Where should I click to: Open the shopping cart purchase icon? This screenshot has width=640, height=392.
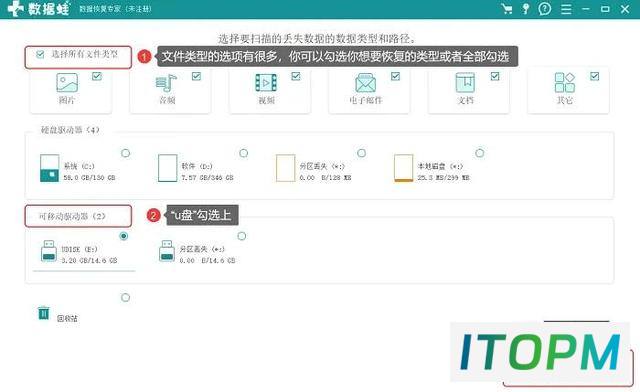[507, 9]
